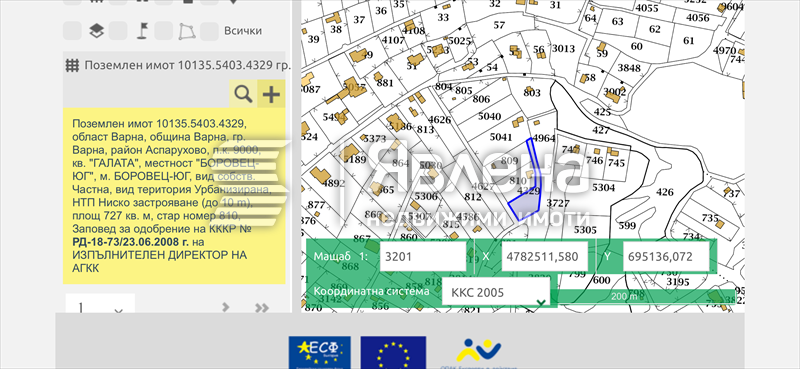The width and height of the screenshot is (800, 369).
Task: Open the ККС 2005 coordinate system dropdown
Action: coord(496,292)
